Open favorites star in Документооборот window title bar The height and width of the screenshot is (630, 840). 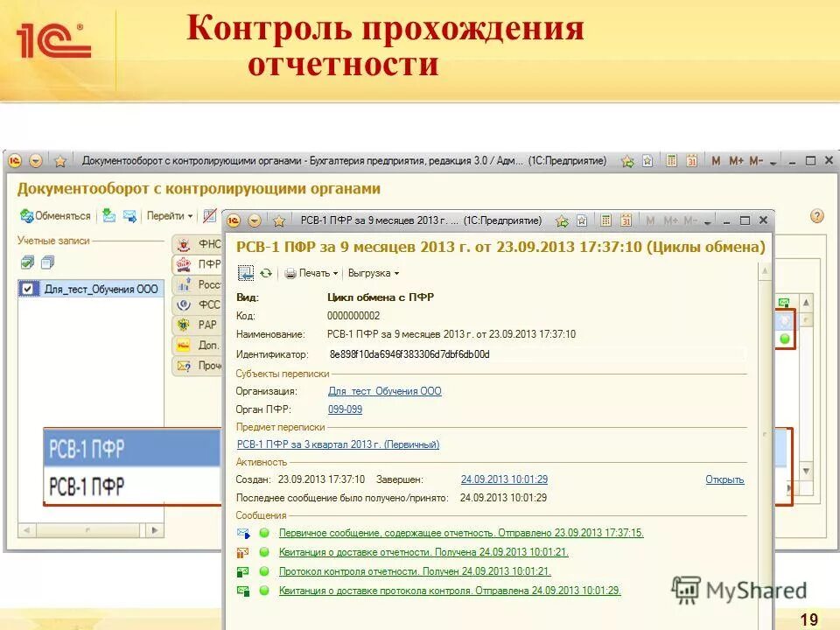tap(60, 161)
